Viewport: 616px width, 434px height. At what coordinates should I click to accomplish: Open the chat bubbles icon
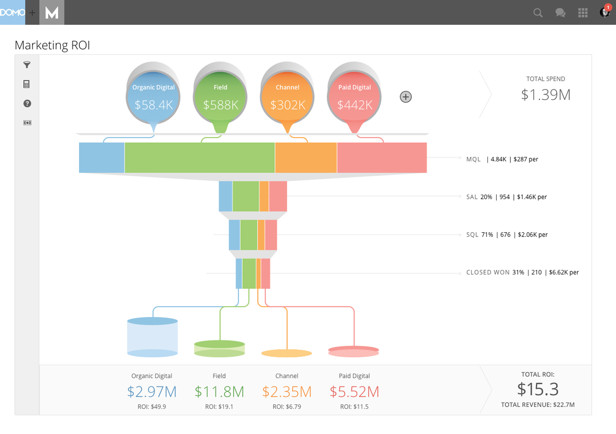pyautogui.click(x=560, y=13)
